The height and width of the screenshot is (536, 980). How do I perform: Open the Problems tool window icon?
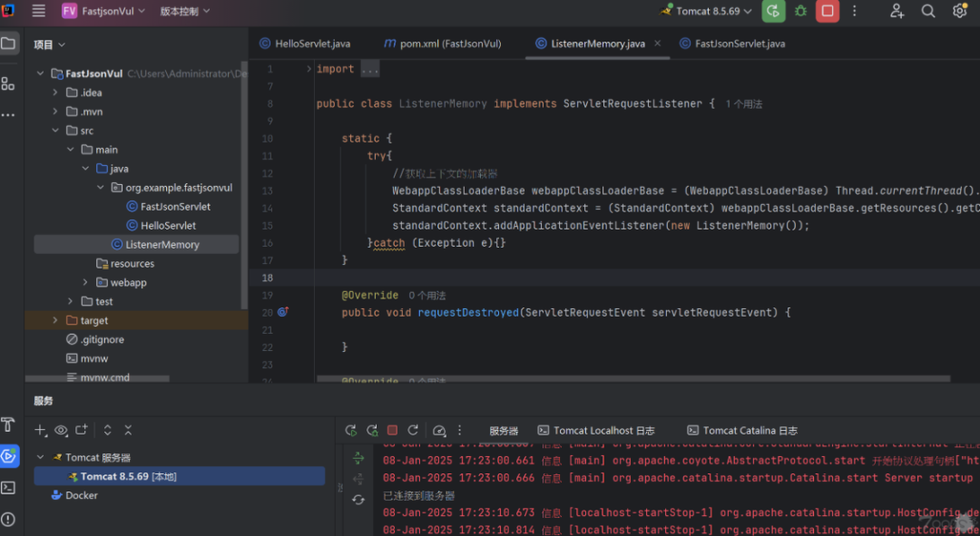click(8, 519)
